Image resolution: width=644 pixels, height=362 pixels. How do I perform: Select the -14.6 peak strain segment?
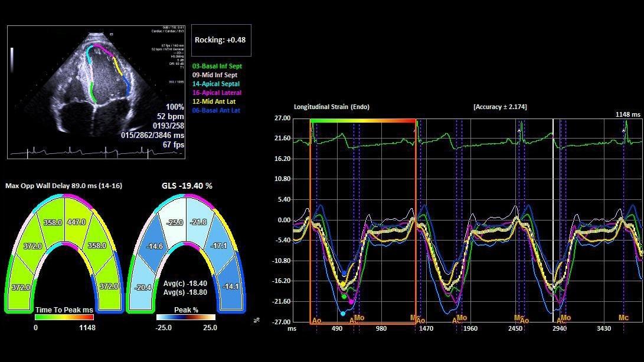click(155, 246)
